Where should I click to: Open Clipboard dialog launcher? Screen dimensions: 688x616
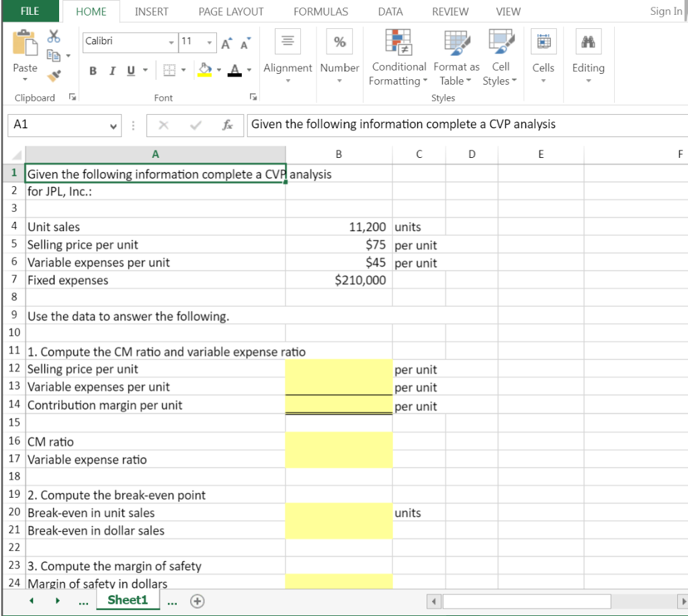pos(73,97)
